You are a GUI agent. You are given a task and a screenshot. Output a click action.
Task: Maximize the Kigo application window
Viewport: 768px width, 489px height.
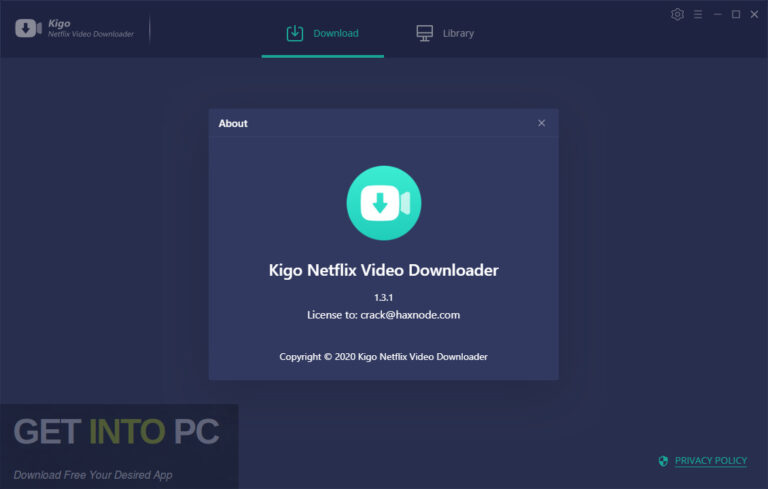pyautogui.click(x=736, y=14)
